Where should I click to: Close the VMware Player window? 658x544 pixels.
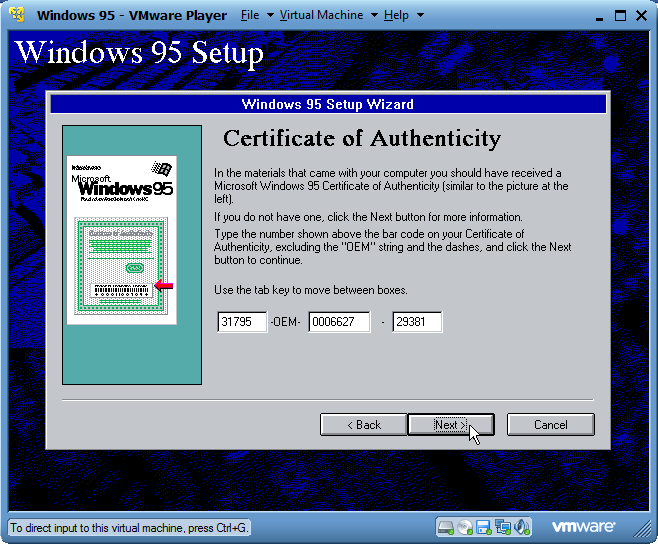tap(641, 16)
